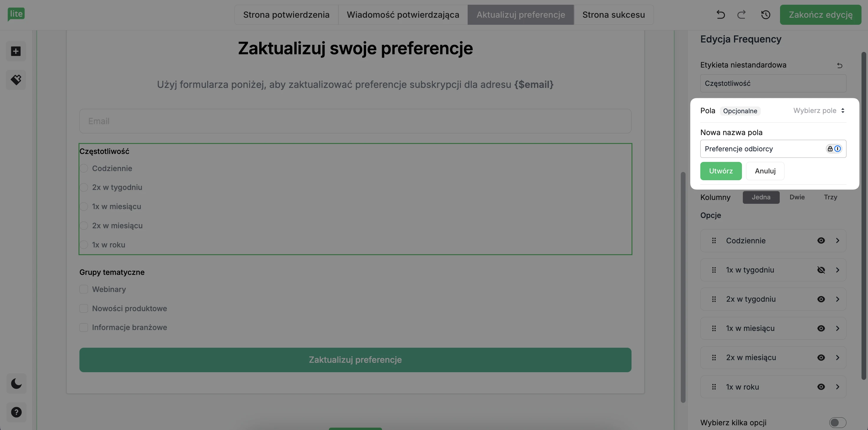Click the add block plus icon
Image resolution: width=868 pixels, height=430 pixels.
tap(16, 51)
